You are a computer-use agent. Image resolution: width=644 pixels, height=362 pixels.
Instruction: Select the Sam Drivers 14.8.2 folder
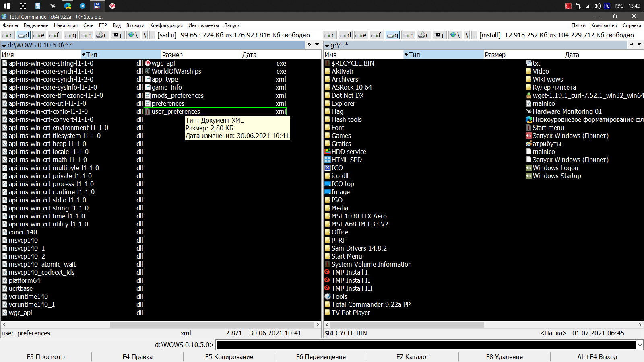pyautogui.click(x=359, y=248)
